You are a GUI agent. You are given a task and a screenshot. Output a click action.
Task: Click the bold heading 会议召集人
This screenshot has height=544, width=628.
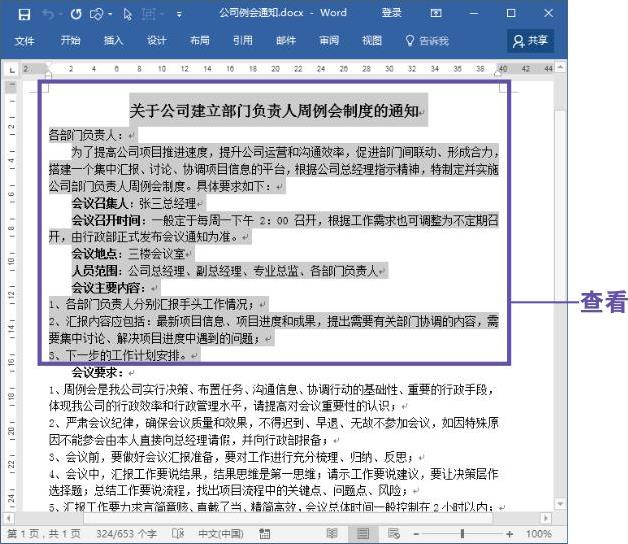[100, 203]
